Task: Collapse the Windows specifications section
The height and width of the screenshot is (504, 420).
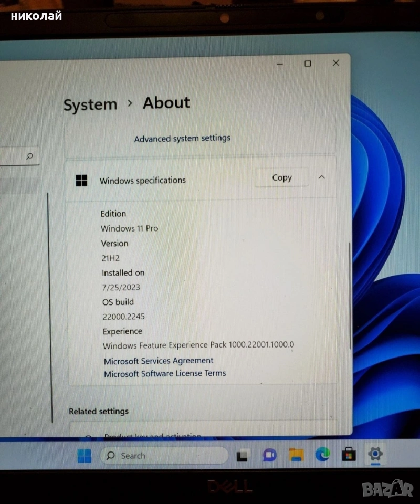Action: click(x=322, y=177)
